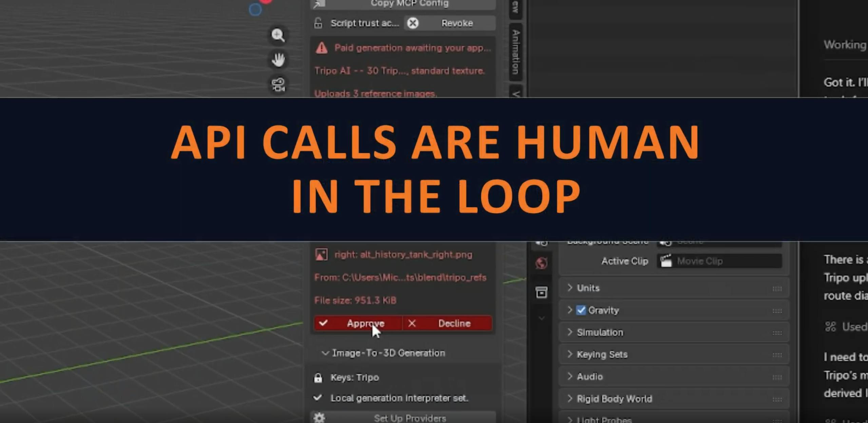Click 'Keys: Tripo' label
Viewport: 868px width, 423px height.
355,378
